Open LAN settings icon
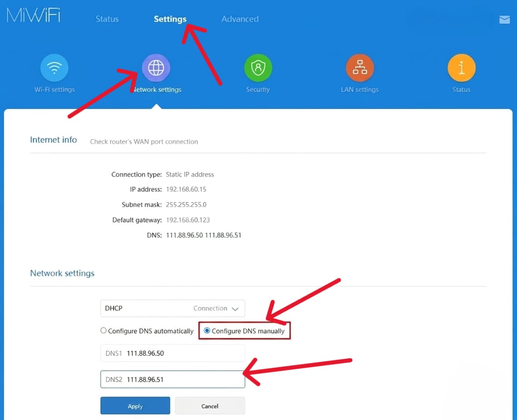This screenshot has height=420, width=517. click(360, 68)
